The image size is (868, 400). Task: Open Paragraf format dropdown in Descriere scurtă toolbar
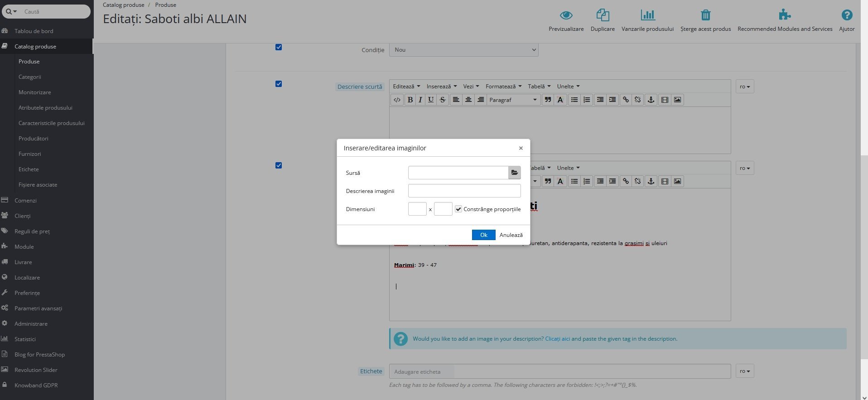pos(514,100)
